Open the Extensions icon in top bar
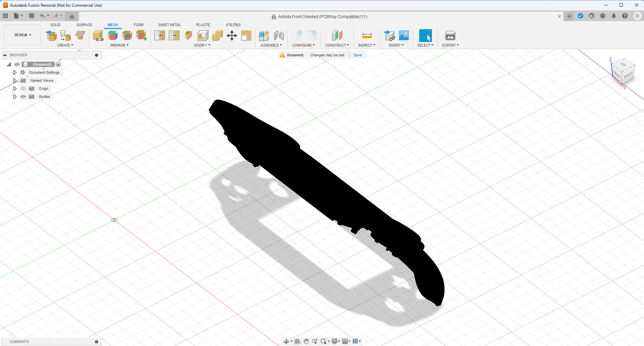644x346 pixels. (581, 16)
